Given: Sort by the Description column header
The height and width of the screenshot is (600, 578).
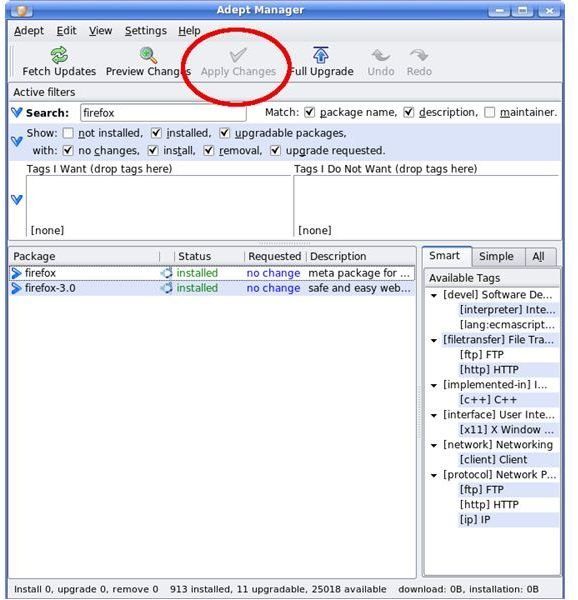Looking at the screenshot, I should (x=361, y=256).
